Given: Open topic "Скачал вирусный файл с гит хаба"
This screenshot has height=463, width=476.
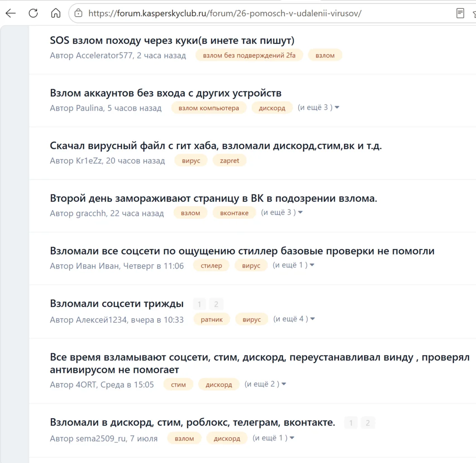Looking at the screenshot, I should [215, 146].
